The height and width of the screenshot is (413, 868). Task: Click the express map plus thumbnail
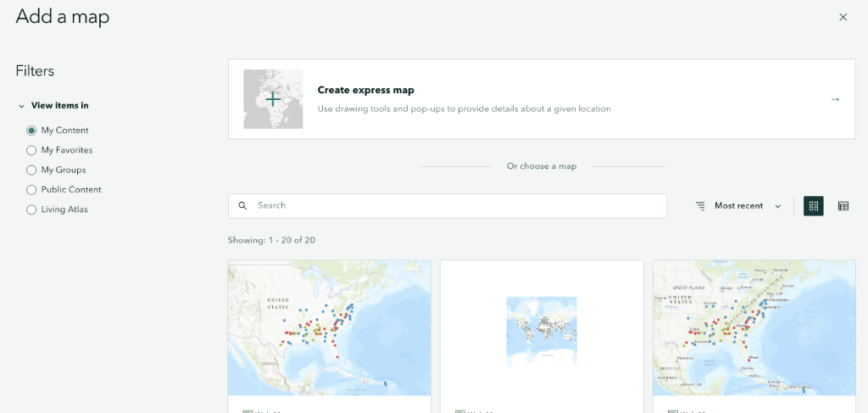pos(273,99)
